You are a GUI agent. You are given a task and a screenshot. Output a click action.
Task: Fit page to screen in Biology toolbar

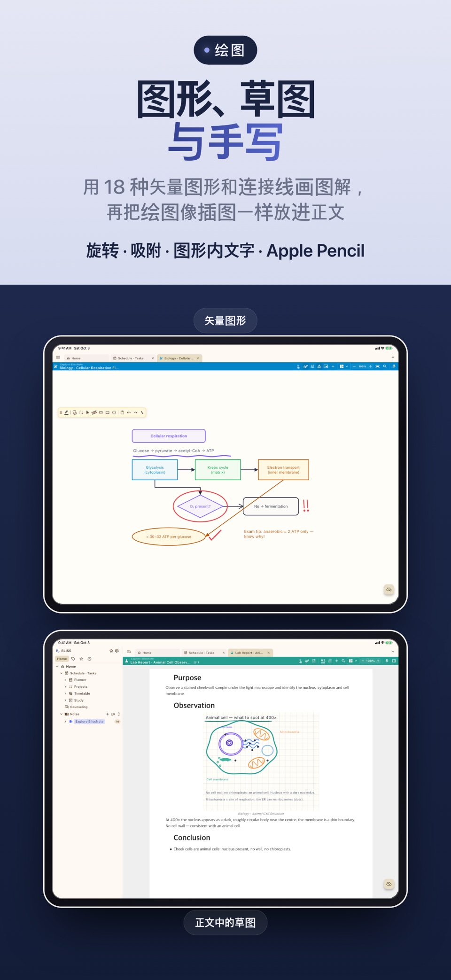[x=377, y=366]
